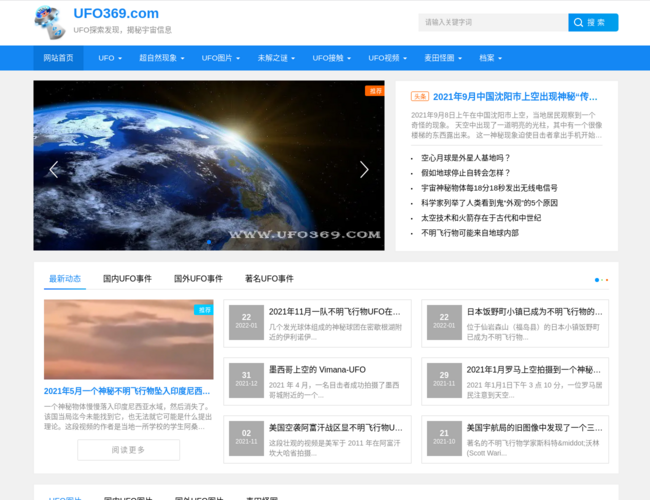Click the search magnifier button
The height and width of the screenshot is (500, 650).
(x=593, y=22)
